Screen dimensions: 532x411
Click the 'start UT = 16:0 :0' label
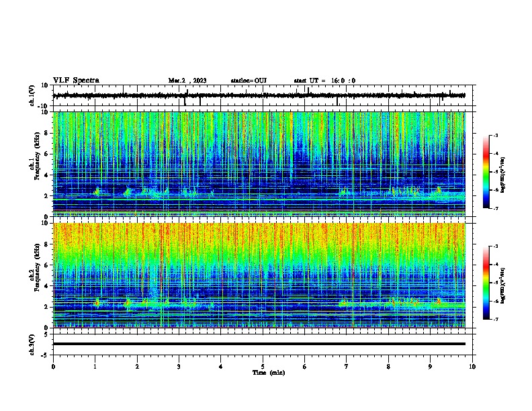324,81
